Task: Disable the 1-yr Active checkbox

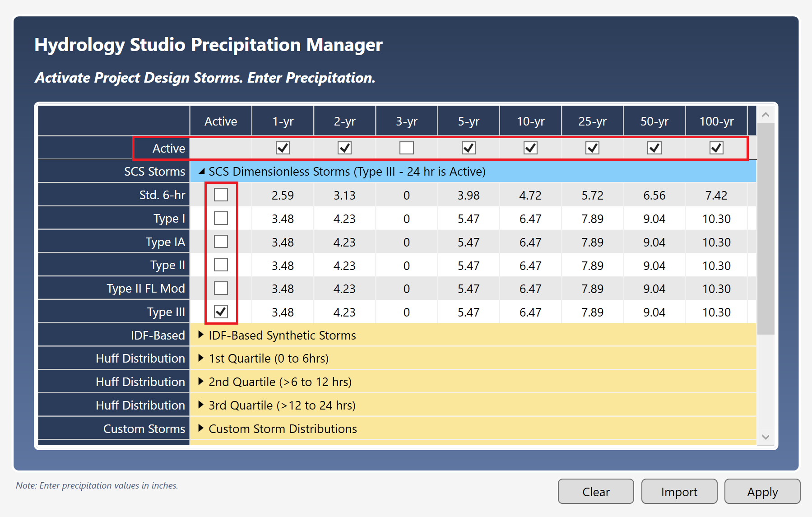Action: (x=283, y=148)
